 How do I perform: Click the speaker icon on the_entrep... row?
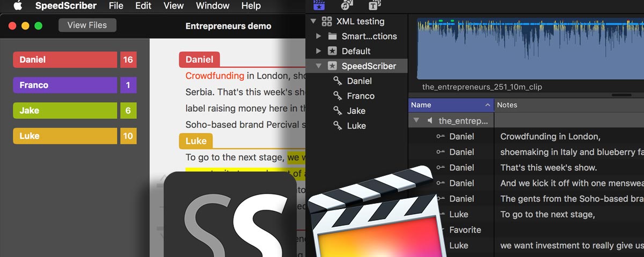point(429,120)
